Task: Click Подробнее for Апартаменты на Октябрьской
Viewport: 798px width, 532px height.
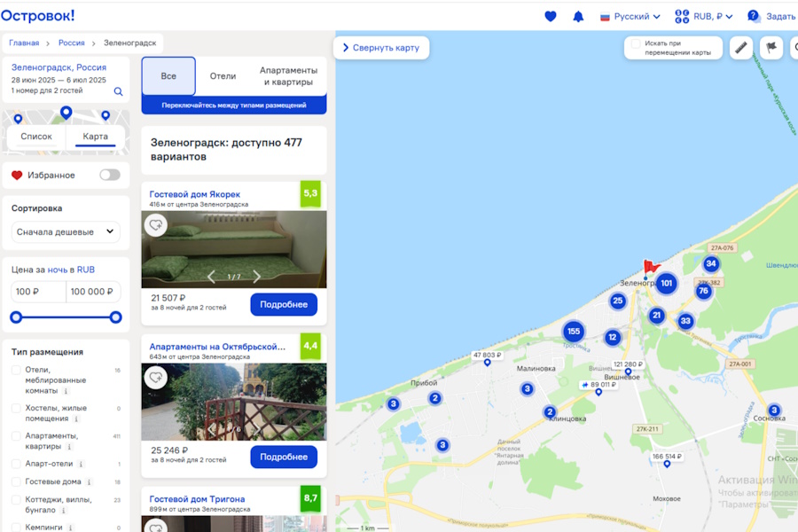Action: 284,457
